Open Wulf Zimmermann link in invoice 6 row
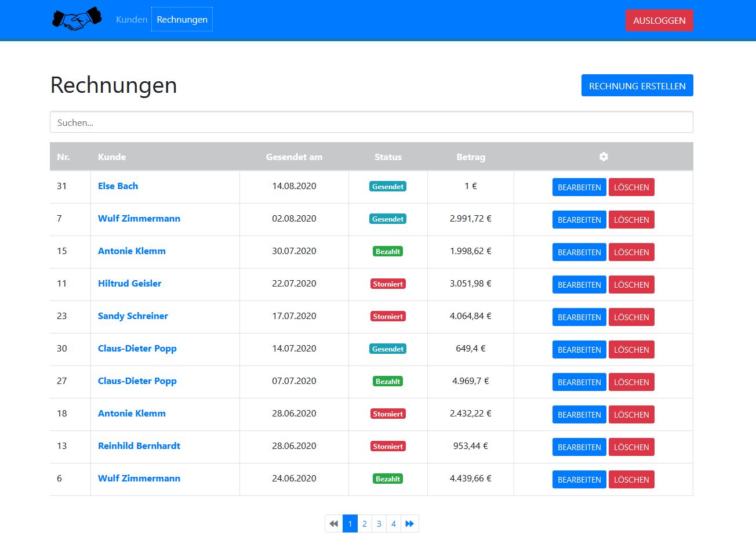 (x=139, y=479)
